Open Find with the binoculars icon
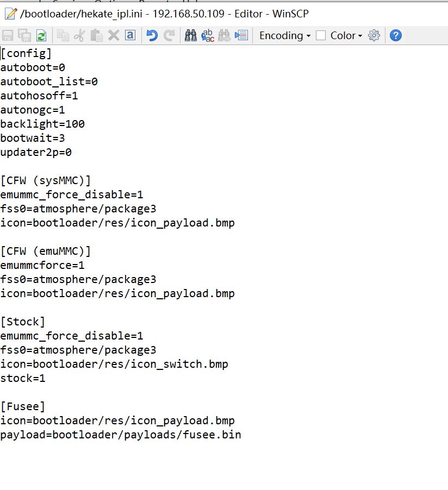Image resolution: width=448 pixels, height=490 pixels. [190, 36]
